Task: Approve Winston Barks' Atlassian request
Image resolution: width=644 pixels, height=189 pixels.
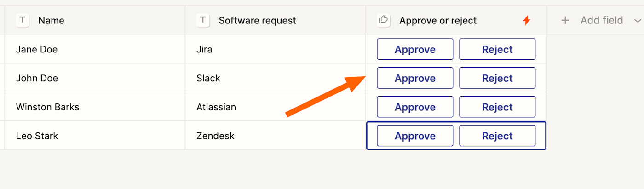Action: coord(415,107)
